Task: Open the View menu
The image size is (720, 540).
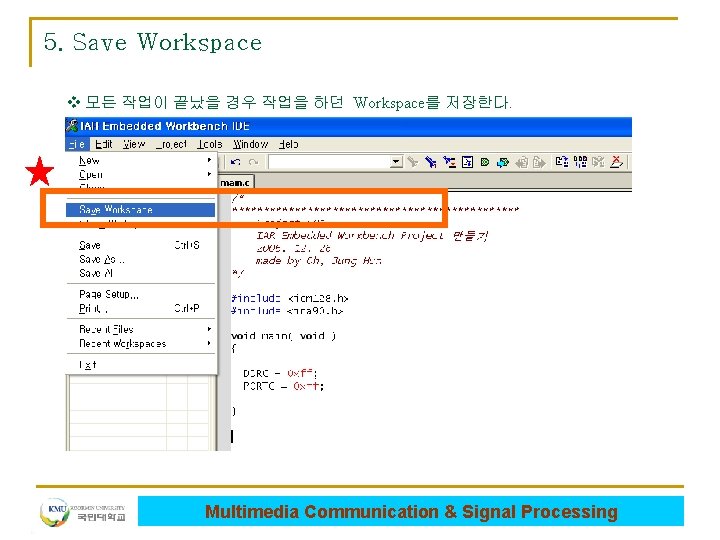Action: tap(134, 144)
